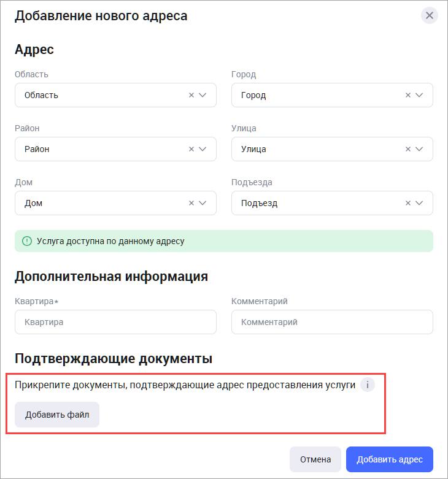The height and width of the screenshot is (479, 448).
Task: Expand the Район dropdown chevron
Action: click(203, 149)
